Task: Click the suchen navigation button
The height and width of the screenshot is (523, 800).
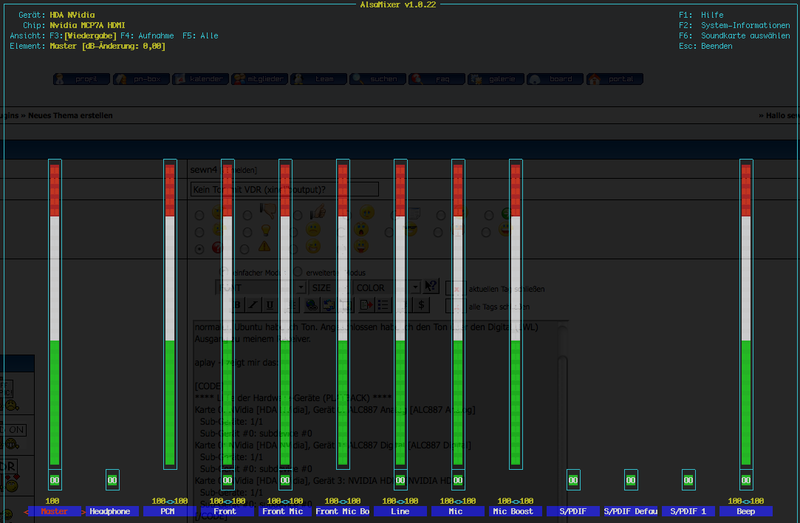Action: pyautogui.click(x=375, y=79)
